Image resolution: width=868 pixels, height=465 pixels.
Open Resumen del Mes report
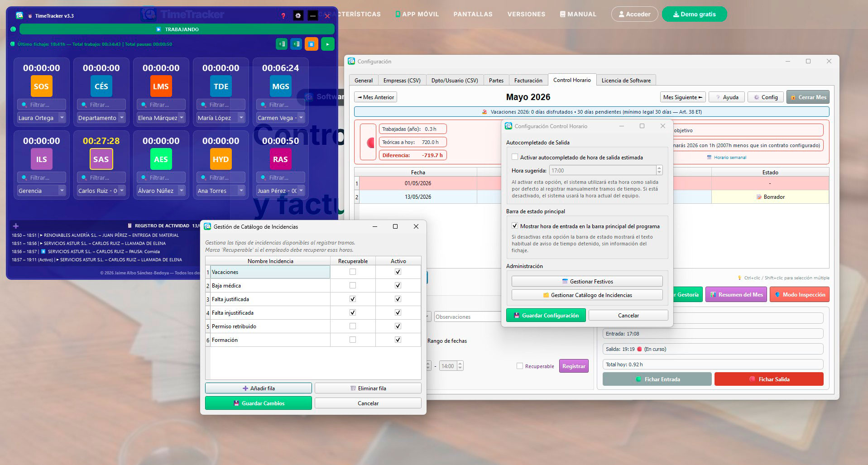coord(736,294)
